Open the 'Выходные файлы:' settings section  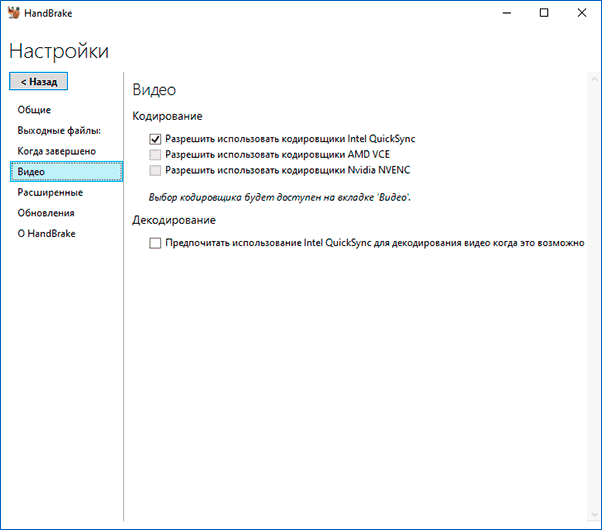[x=59, y=131]
